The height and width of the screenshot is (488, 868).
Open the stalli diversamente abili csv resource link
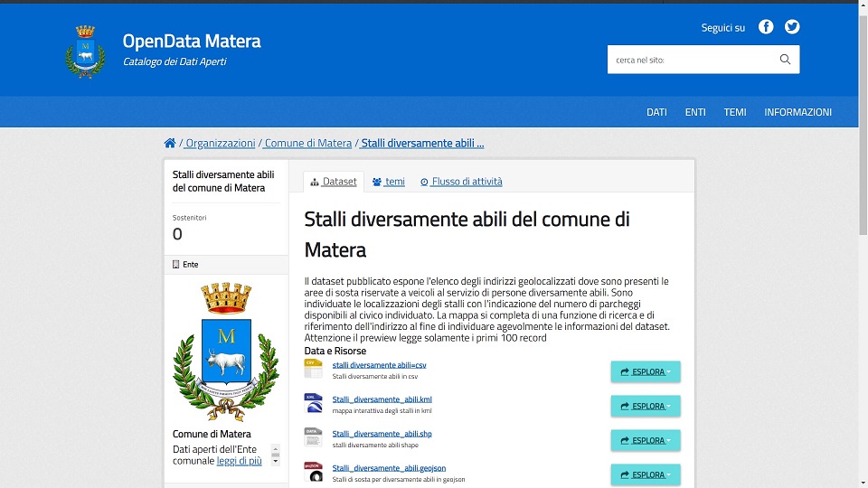[379, 365]
